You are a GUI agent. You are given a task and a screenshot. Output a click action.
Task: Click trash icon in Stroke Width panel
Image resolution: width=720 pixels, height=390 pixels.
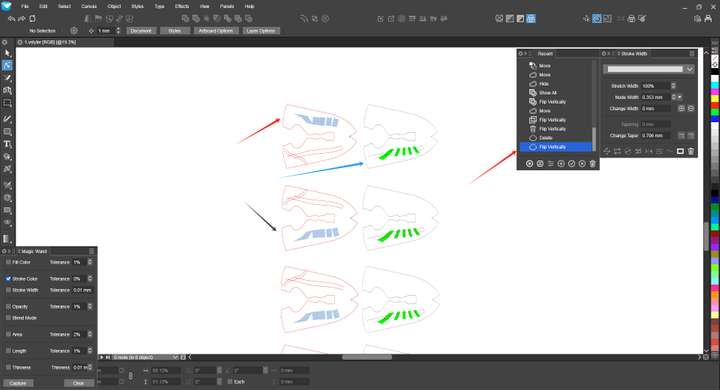(691, 151)
